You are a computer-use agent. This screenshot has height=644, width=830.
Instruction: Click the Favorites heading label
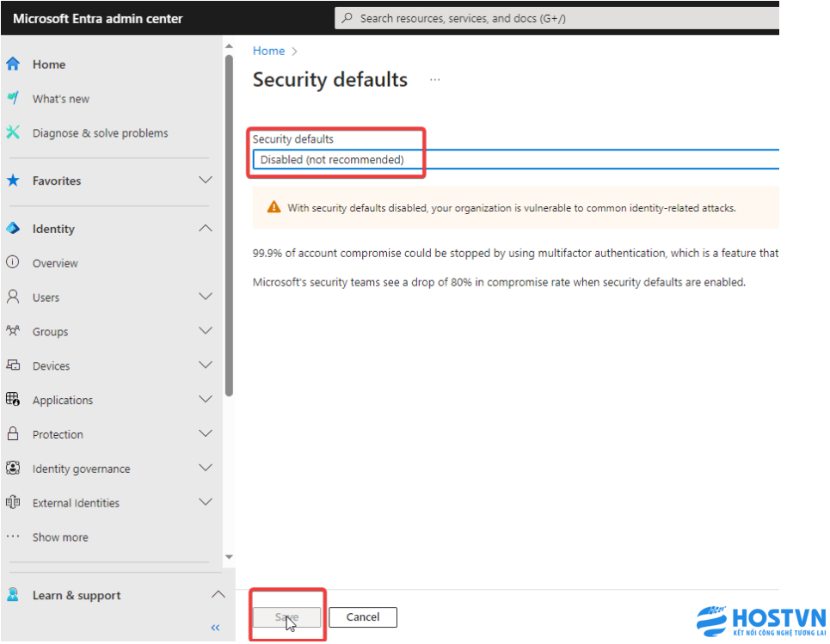click(57, 181)
